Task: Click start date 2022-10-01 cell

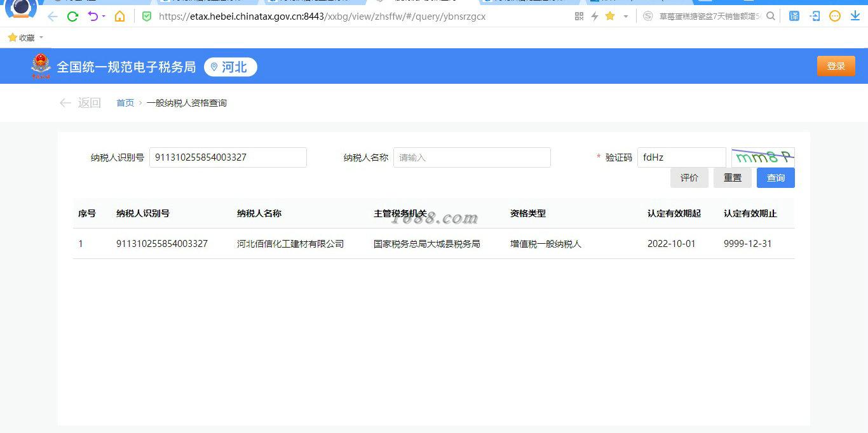Action: pos(672,244)
